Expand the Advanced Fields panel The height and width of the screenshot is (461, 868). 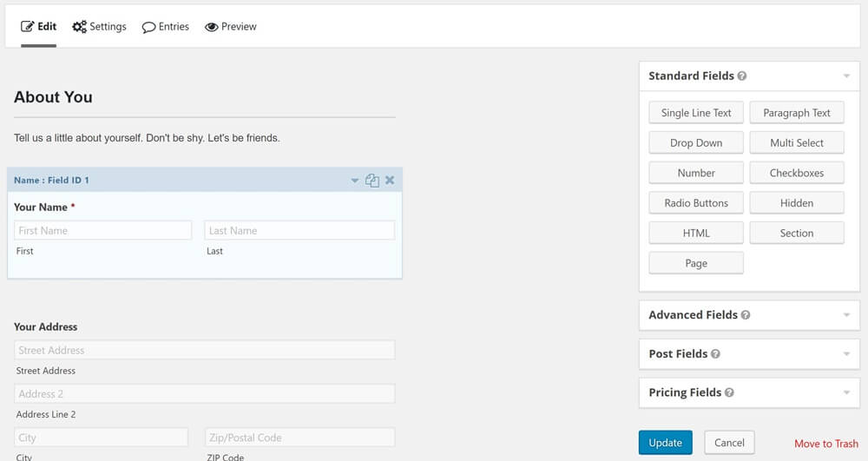845,315
